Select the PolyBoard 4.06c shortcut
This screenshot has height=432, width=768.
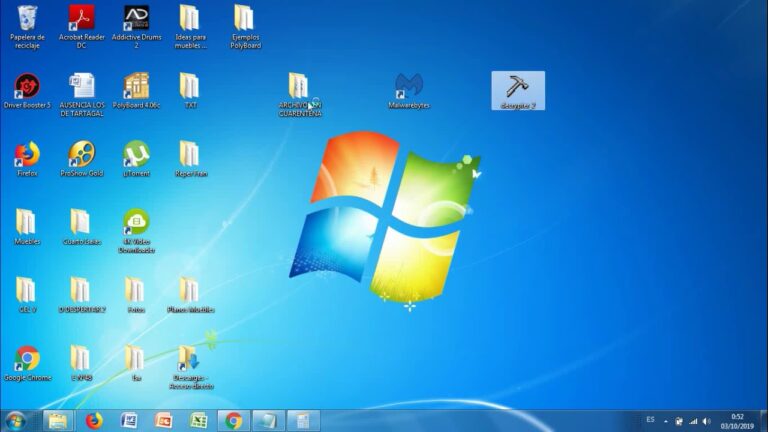pos(136,91)
